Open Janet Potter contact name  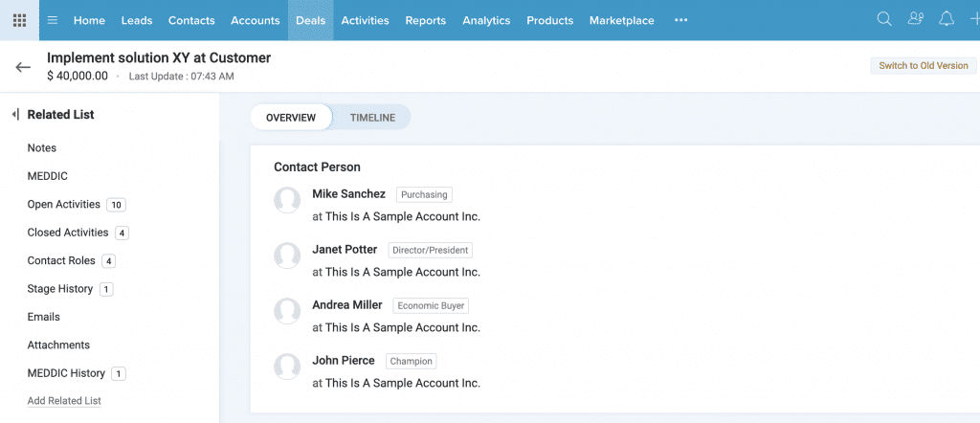[345, 250]
